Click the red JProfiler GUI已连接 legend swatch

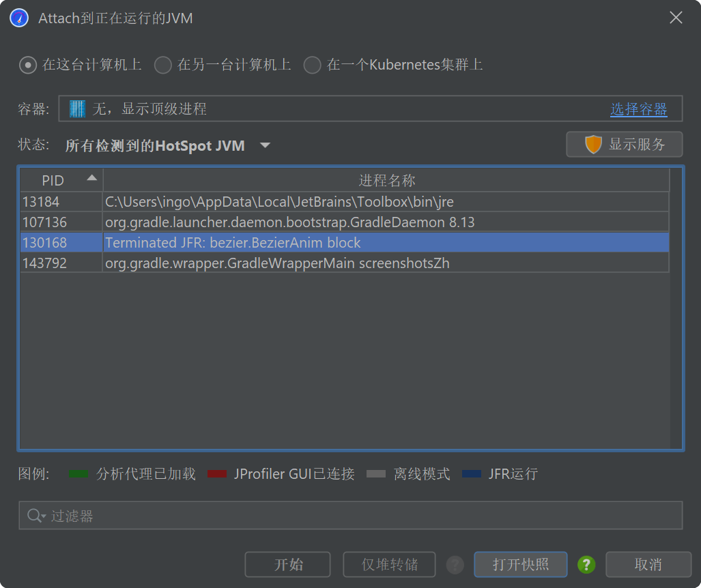coord(217,474)
